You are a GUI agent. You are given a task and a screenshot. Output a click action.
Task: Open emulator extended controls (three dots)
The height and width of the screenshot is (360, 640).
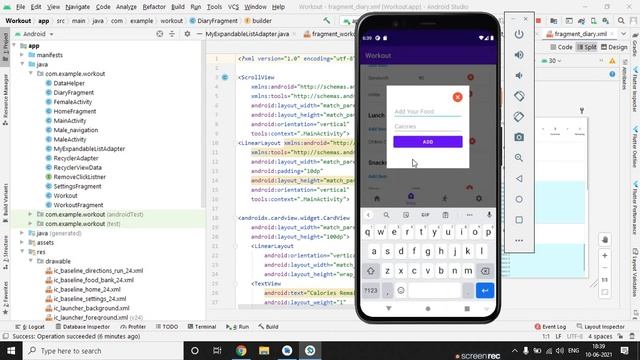point(519,240)
